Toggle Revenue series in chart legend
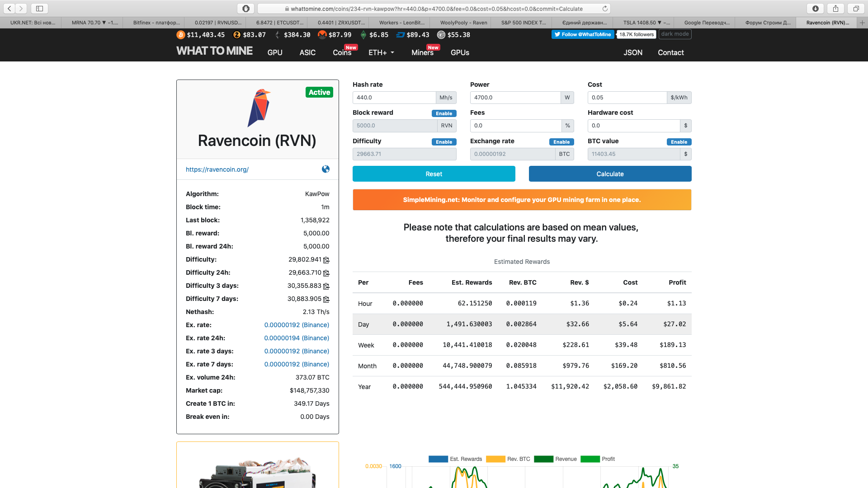Screen dimensions: 868x488 tap(555, 459)
